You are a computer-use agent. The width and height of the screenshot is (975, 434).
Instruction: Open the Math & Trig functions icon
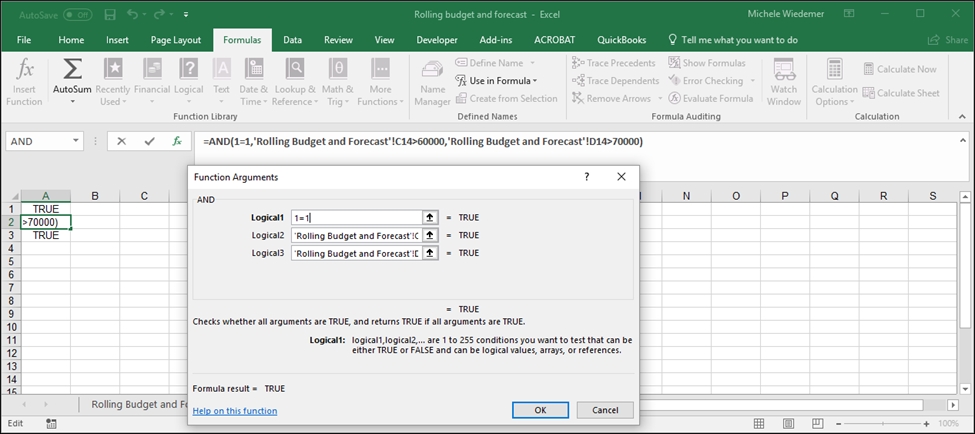338,70
